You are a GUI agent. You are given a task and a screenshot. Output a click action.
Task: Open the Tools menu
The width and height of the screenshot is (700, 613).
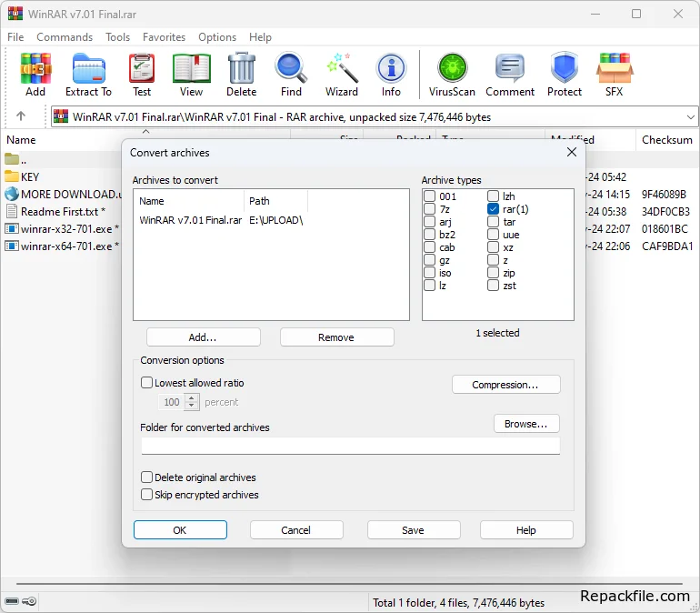pos(117,37)
